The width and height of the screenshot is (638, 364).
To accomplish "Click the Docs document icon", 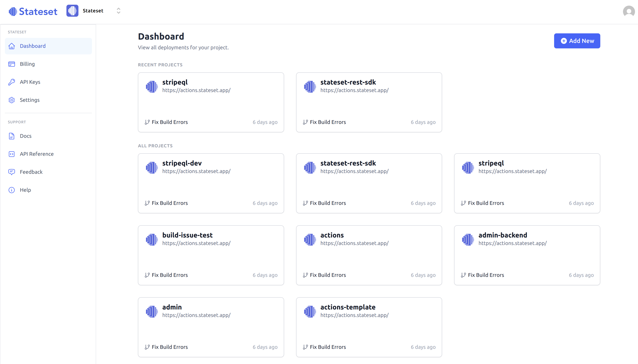I will 11,136.
